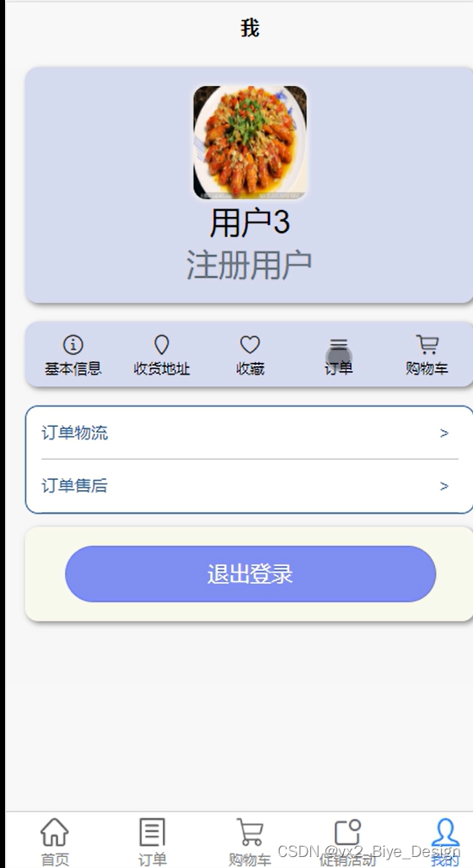
Task: Expand 订单物流 arrow chevron
Action: point(443,434)
